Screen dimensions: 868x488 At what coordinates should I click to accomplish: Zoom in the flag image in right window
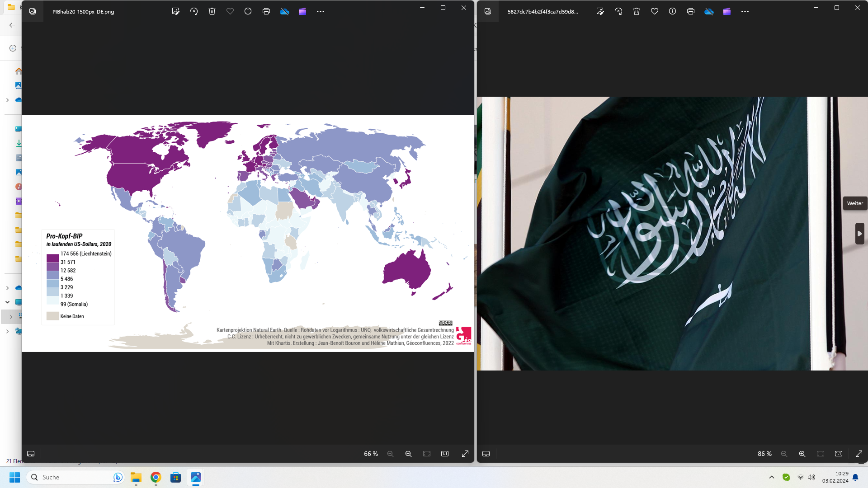coord(802,454)
